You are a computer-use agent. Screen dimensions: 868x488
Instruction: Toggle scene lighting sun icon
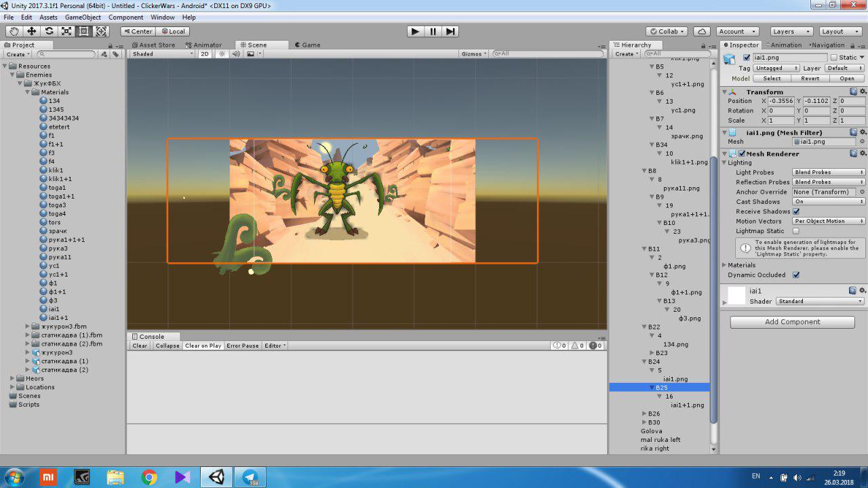(x=221, y=54)
